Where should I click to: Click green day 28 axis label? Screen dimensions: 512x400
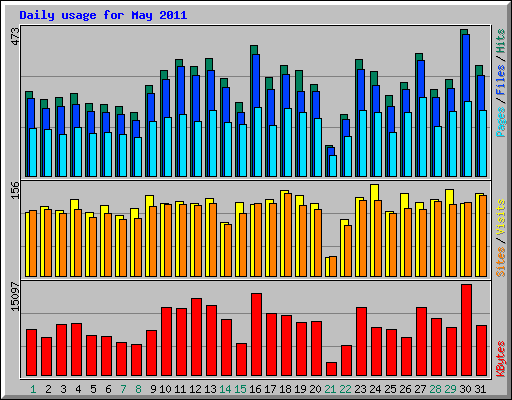[x=435, y=389]
